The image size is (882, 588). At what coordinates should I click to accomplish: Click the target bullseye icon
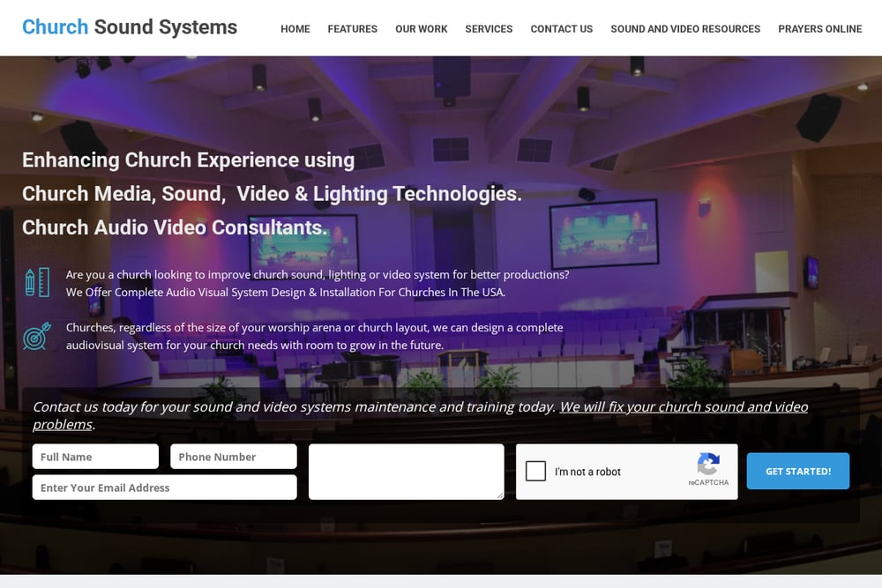[37, 336]
